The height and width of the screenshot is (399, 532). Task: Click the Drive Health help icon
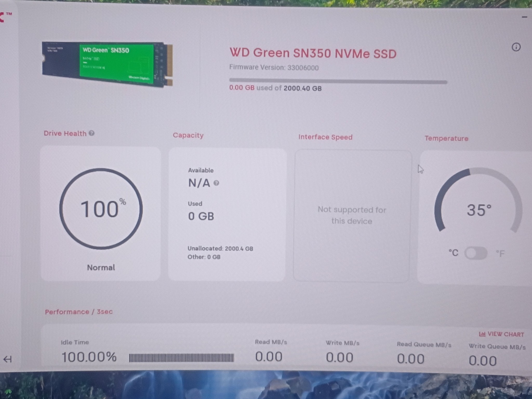pyautogui.click(x=91, y=133)
